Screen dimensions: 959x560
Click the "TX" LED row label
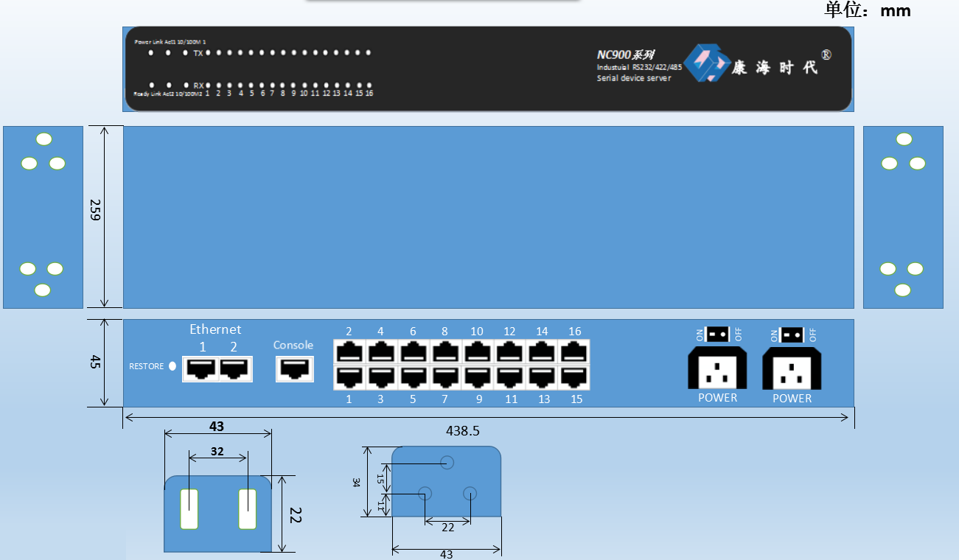coord(198,53)
